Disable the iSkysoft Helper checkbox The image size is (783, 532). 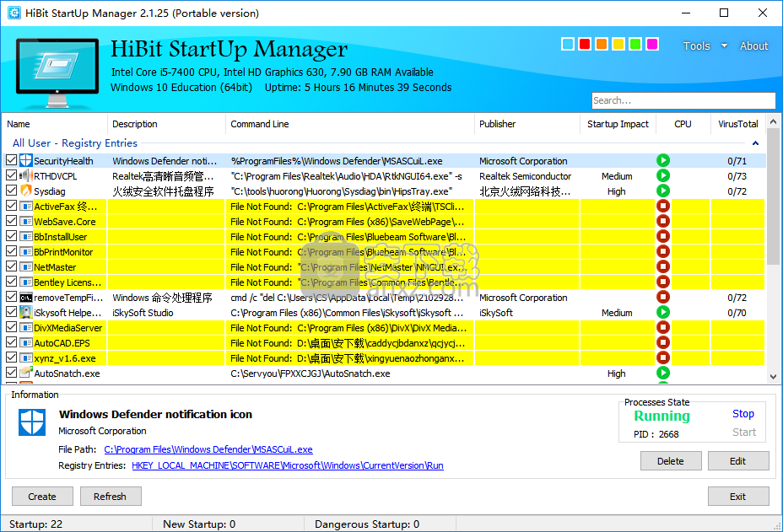(x=12, y=312)
